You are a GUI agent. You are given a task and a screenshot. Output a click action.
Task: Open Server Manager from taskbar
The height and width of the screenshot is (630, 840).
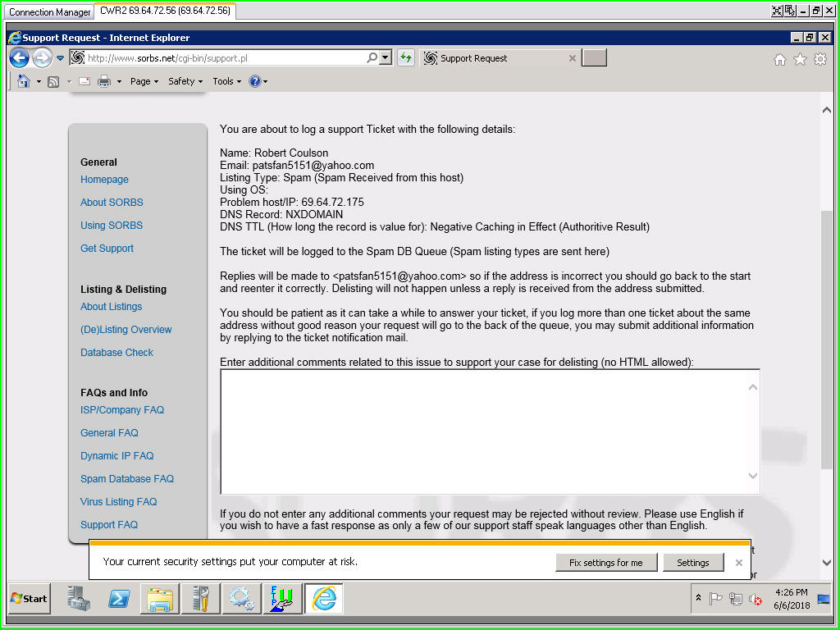coord(79,598)
